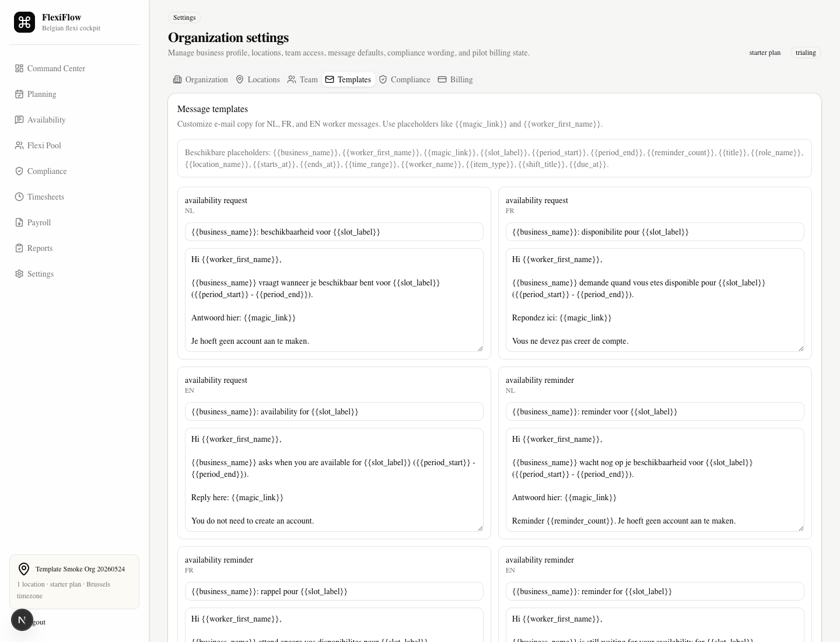This screenshot has height=642, width=840.
Task: Click the FlexiFlow command logo icon
Action: pos(24,22)
